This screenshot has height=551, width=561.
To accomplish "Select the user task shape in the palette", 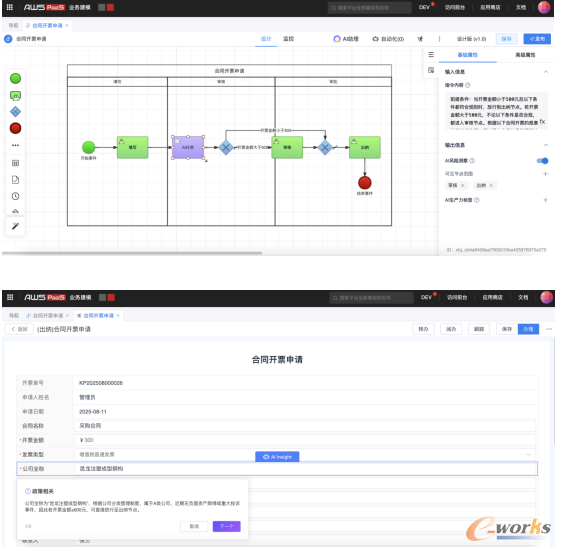I will [15, 96].
